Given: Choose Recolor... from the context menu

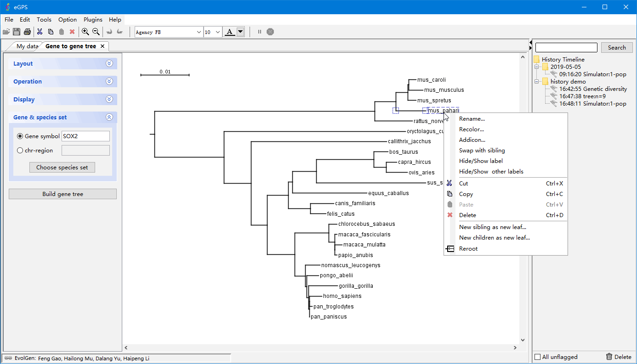Looking at the screenshot, I should 506,129.
